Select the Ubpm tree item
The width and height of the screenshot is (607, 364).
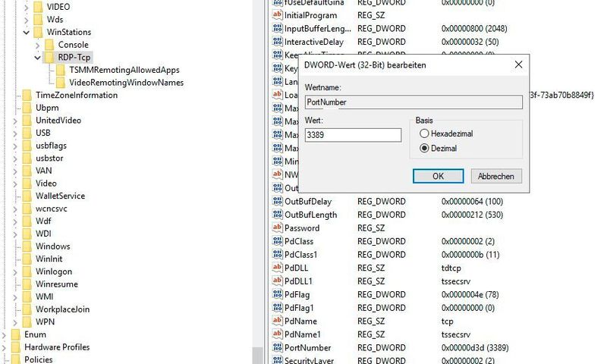click(x=47, y=108)
